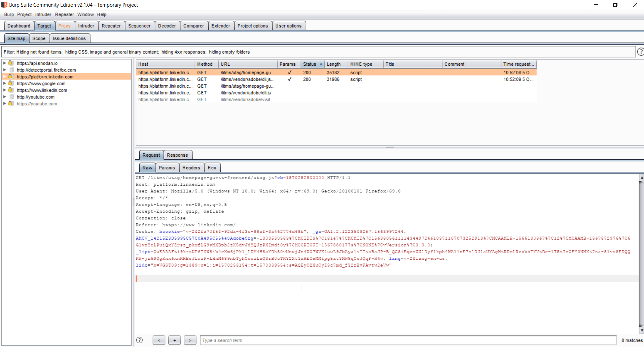Viewport: 644px width, 347px height.
Task: Open the Help menu
Action: click(x=102, y=14)
